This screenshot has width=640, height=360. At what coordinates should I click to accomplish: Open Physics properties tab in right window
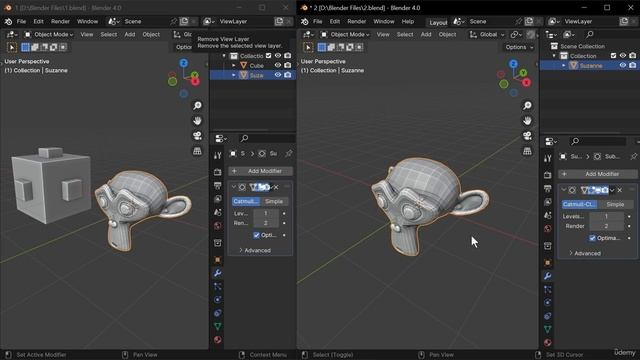click(548, 302)
